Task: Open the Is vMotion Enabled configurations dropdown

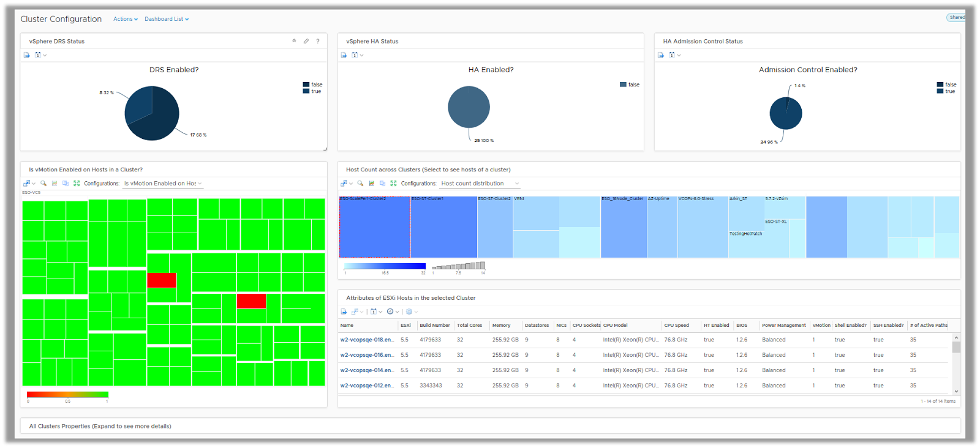Action: point(162,184)
